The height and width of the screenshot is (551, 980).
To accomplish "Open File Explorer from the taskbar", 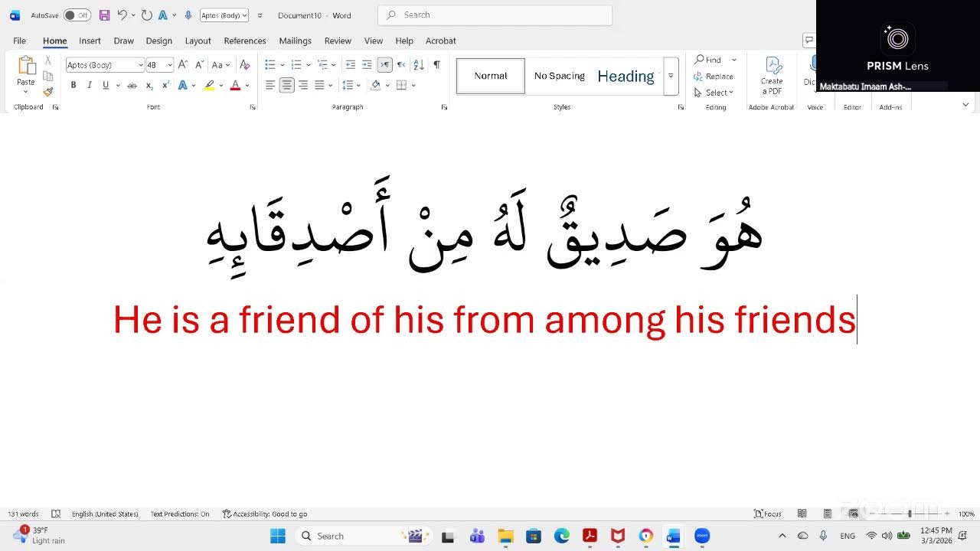I will tap(505, 536).
